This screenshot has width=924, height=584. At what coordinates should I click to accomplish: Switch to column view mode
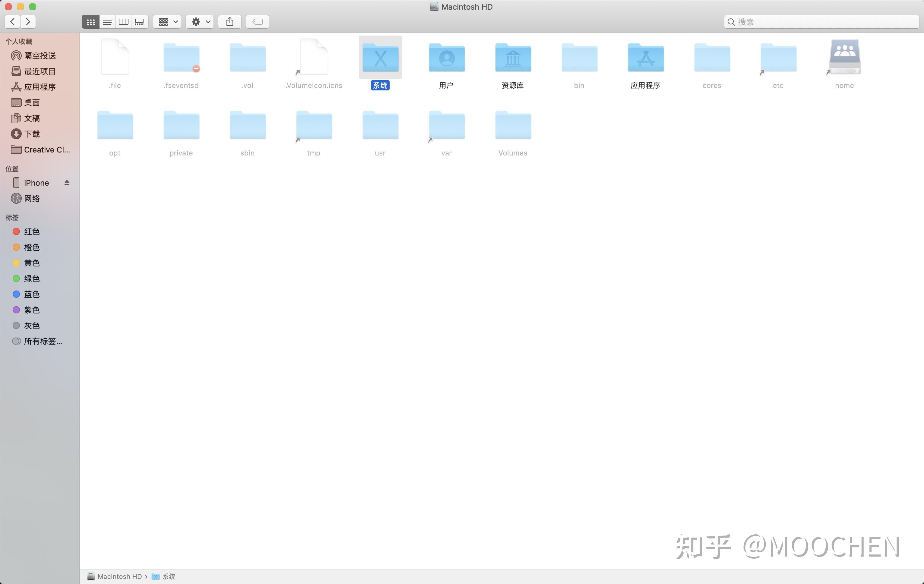pos(124,22)
